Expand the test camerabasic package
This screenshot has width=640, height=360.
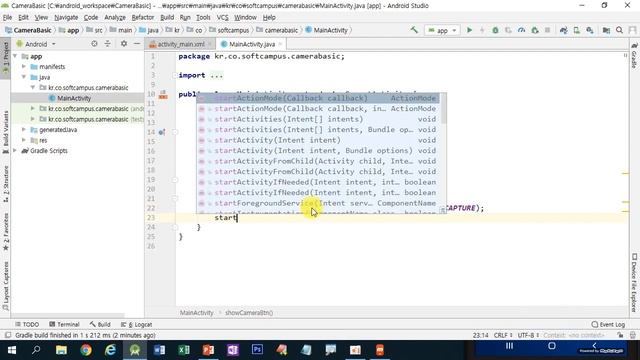coord(33,119)
